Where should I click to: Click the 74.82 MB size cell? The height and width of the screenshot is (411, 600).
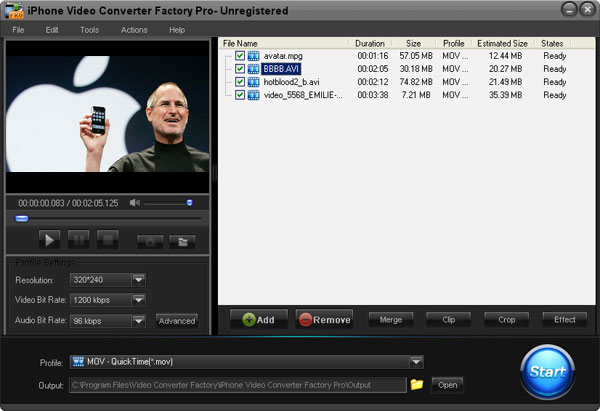tap(416, 82)
